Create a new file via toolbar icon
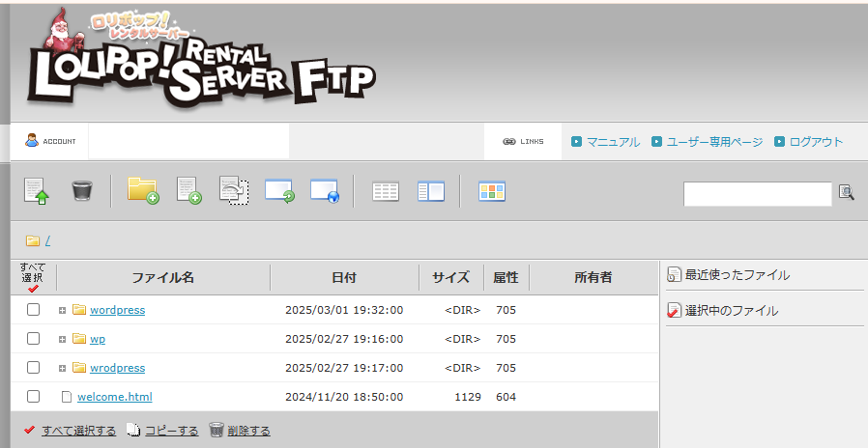The height and width of the screenshot is (448, 868). coord(188,190)
